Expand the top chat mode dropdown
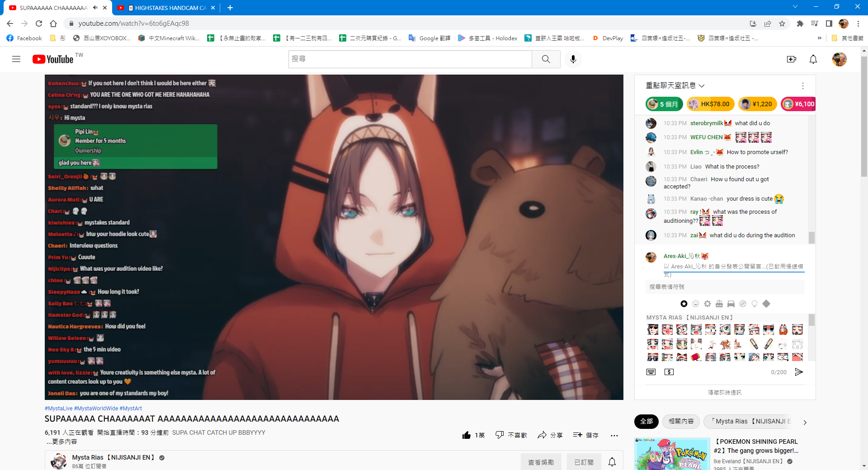Viewport: 868px width, 470px height. (675, 85)
